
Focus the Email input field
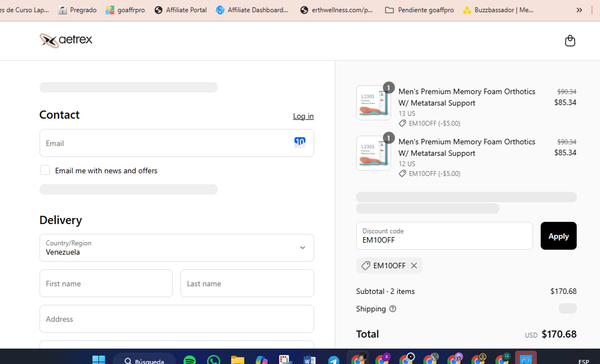(x=177, y=143)
